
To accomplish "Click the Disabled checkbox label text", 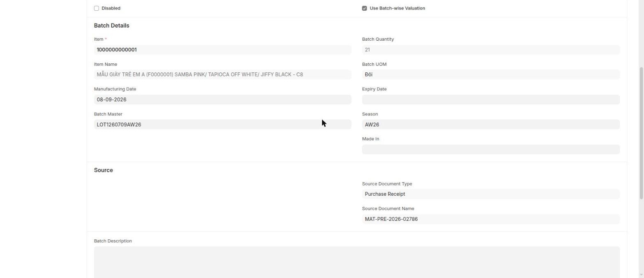I will point(111,8).
